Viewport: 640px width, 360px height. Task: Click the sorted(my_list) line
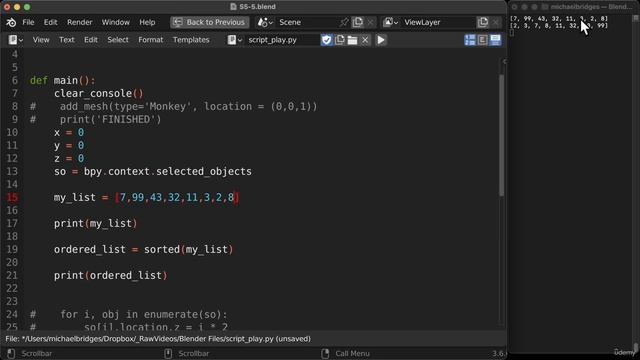pyautogui.click(x=143, y=249)
